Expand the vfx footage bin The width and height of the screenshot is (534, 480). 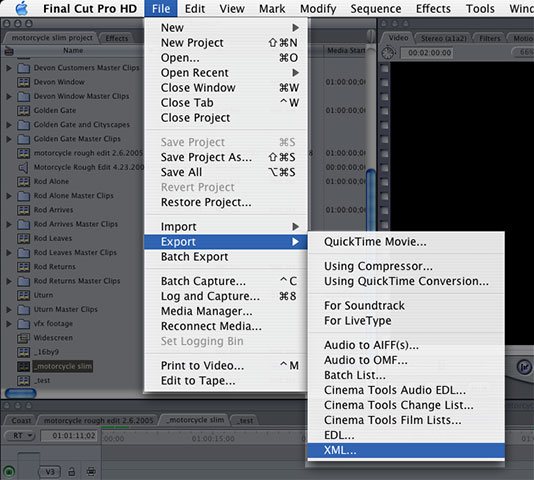coord(9,324)
